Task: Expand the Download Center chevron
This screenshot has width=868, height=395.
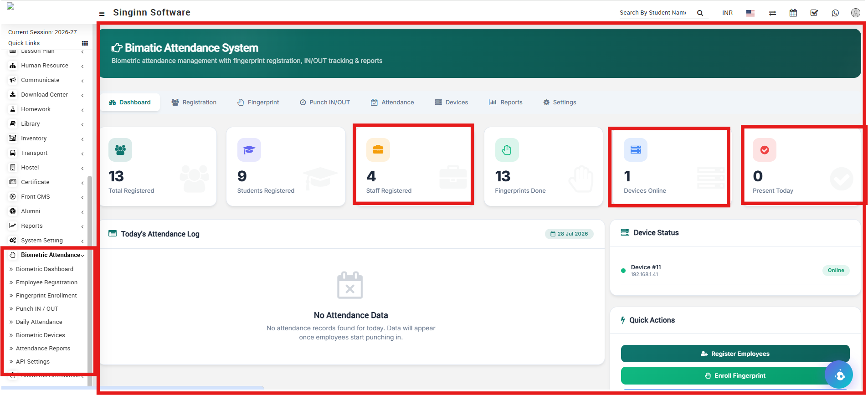Action: 82,96
